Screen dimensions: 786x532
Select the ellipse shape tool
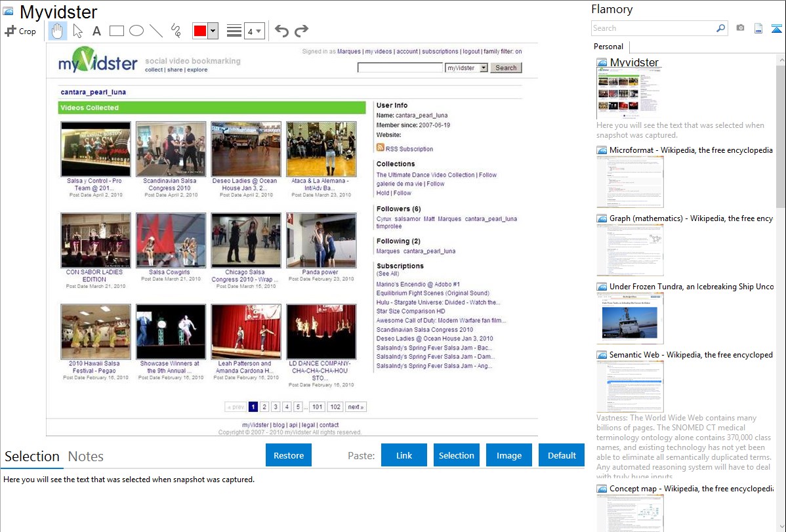click(136, 31)
